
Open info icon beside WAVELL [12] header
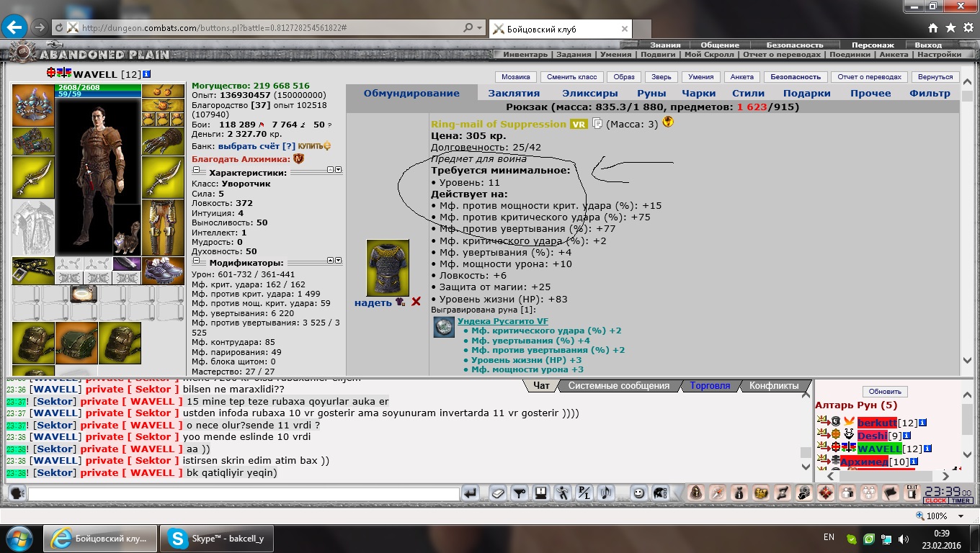(146, 74)
